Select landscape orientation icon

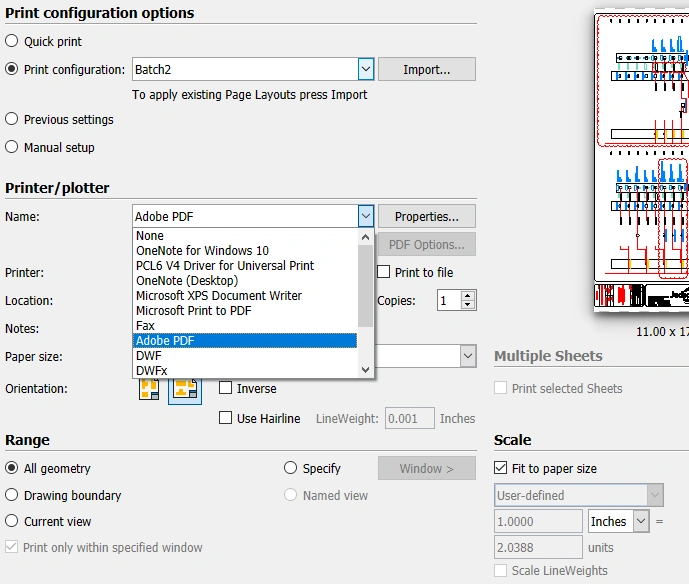point(185,389)
